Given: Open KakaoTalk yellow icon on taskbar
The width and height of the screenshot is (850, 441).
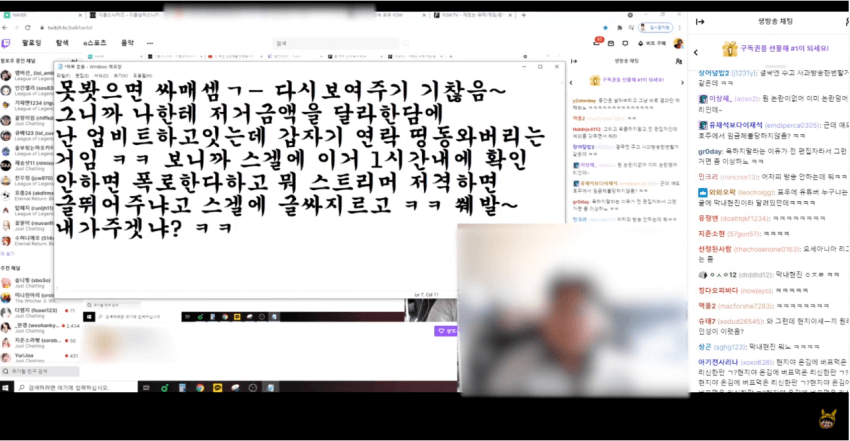Looking at the screenshot, I should [x=217, y=387].
